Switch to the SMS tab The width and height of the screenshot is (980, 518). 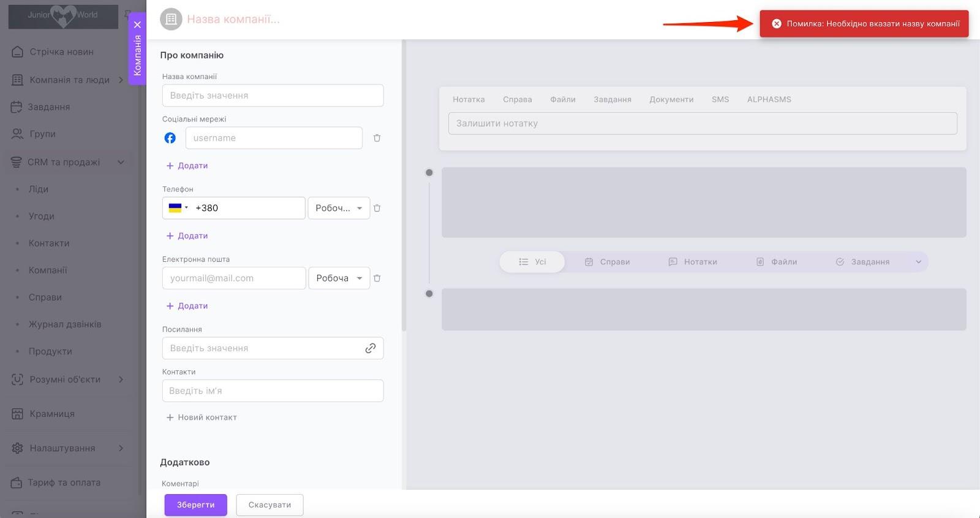click(x=720, y=99)
